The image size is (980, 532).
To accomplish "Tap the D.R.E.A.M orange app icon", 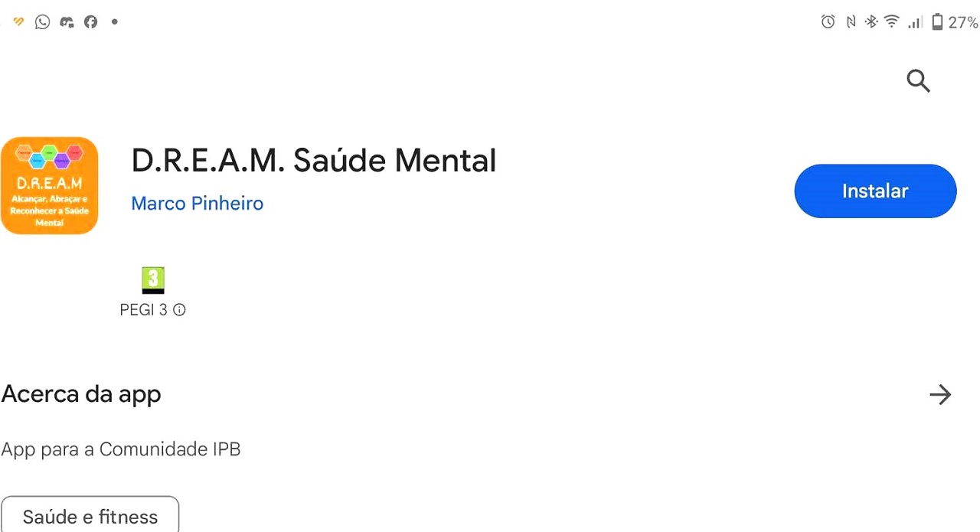I will (x=50, y=186).
